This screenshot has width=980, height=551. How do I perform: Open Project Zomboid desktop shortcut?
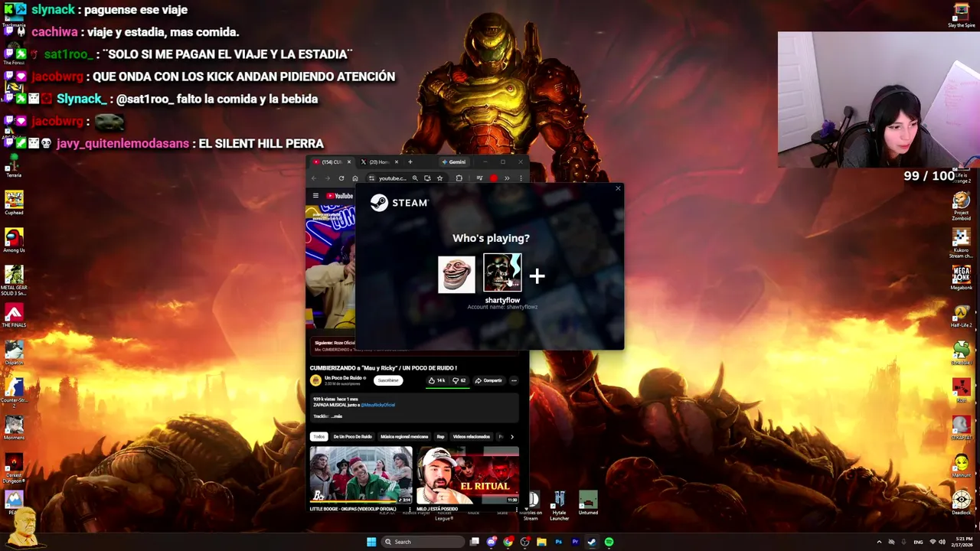[961, 206]
